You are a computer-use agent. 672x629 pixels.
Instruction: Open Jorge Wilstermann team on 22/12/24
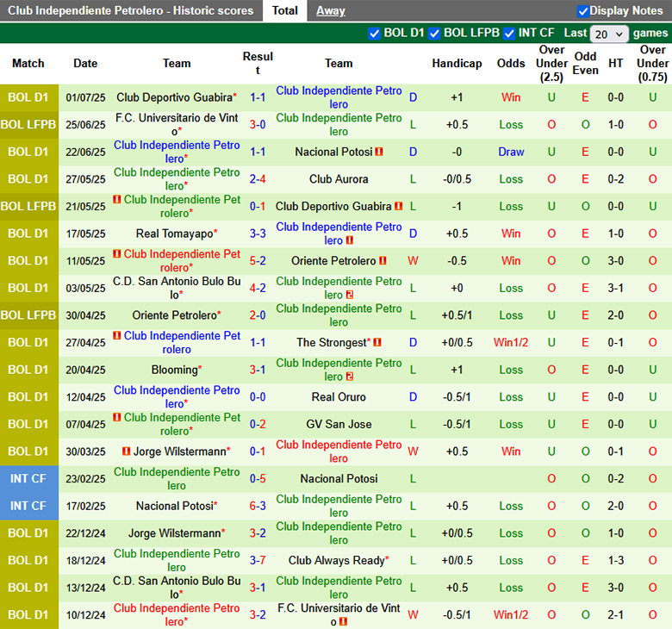tap(174, 533)
